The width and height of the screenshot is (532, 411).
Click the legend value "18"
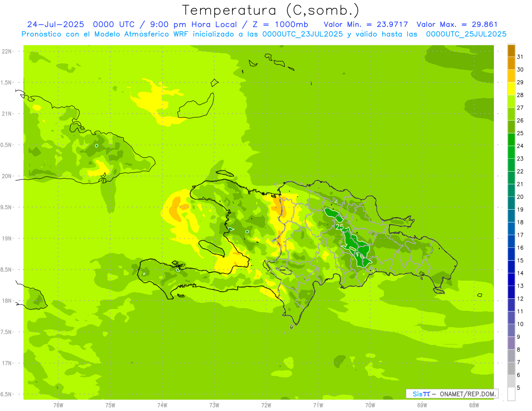[x=520, y=222]
